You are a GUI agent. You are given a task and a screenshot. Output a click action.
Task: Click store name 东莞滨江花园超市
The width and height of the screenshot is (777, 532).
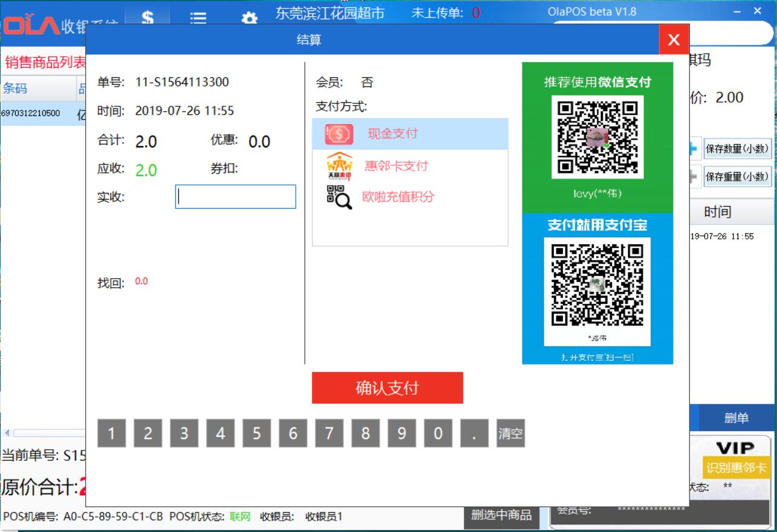click(x=330, y=13)
